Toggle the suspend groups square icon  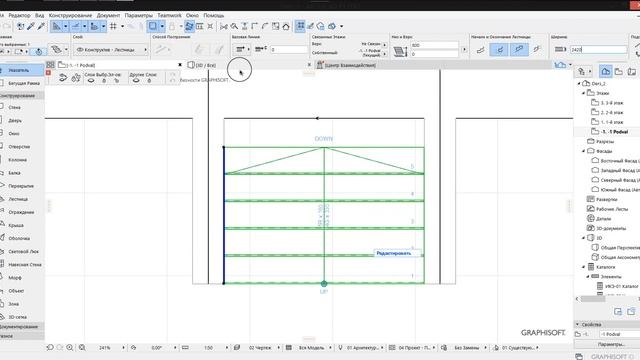point(153,27)
